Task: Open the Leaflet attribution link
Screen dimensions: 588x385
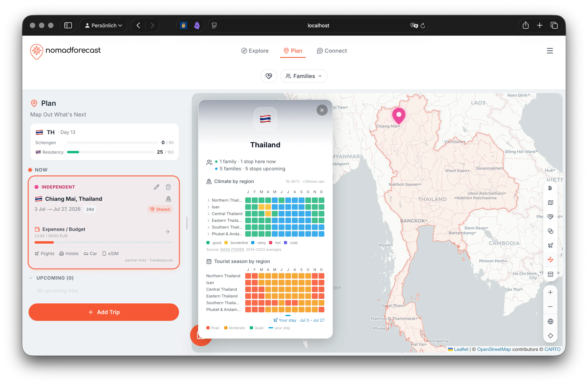Action: [461, 349]
